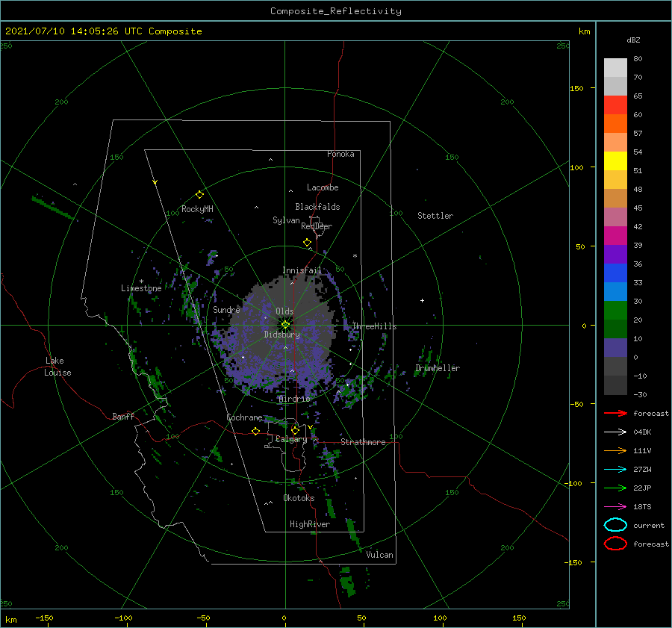Click the Banff label
Image resolution: width=672 pixels, height=628 pixels.
(x=123, y=417)
